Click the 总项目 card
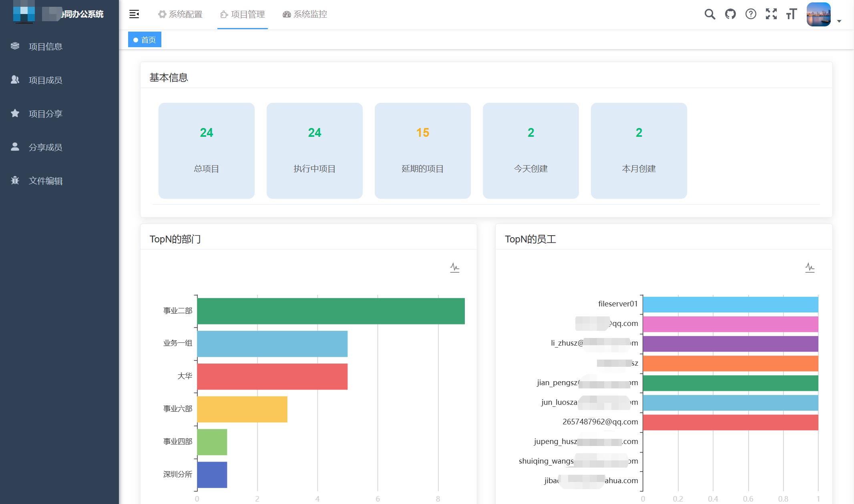Image resolution: width=854 pixels, height=504 pixels. (x=207, y=151)
